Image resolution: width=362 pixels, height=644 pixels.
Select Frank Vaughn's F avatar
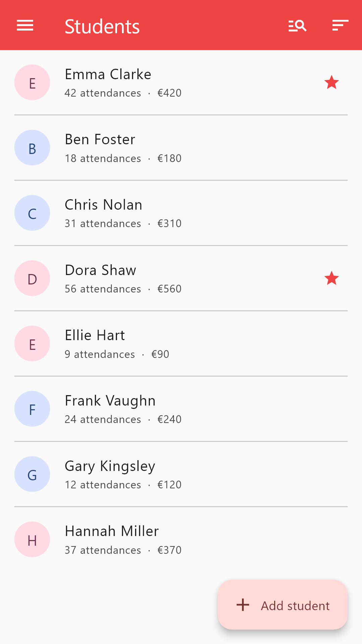[32, 409]
